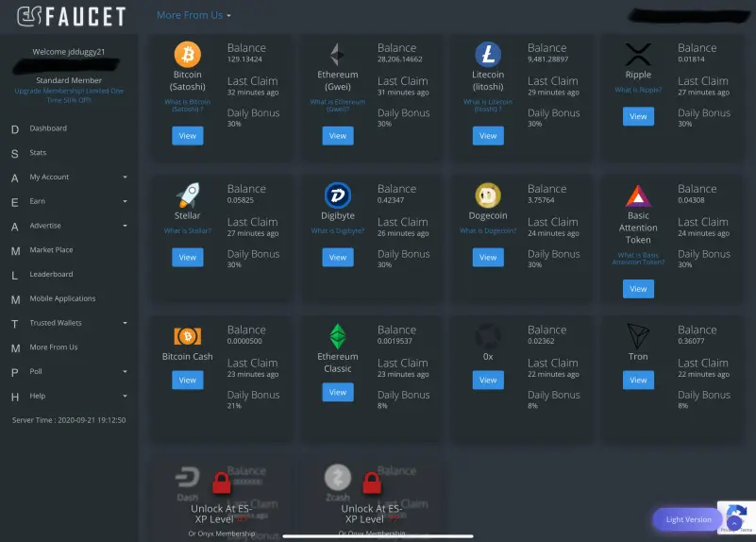
Task: Open the What is Digibyte link
Action: tap(338, 231)
